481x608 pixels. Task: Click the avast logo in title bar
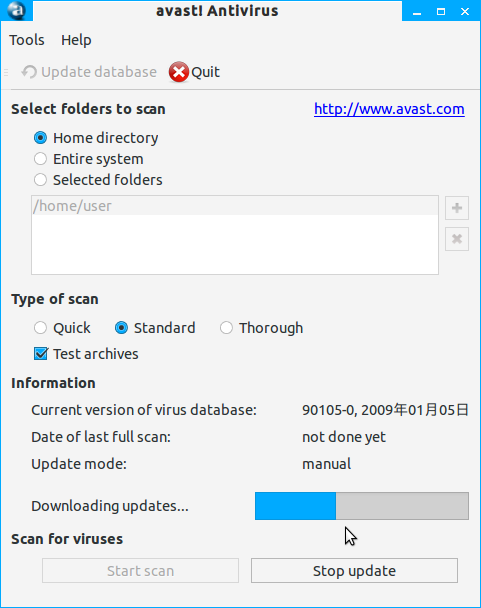(16, 10)
